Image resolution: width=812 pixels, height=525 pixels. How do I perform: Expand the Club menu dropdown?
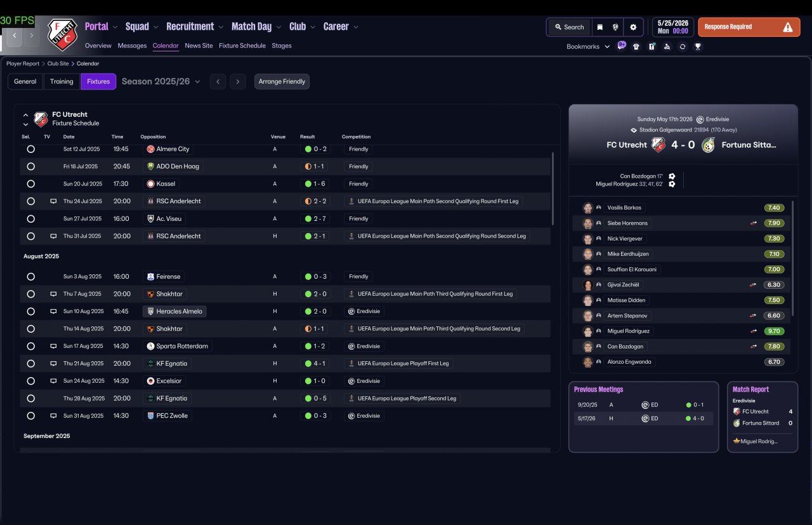pos(313,27)
